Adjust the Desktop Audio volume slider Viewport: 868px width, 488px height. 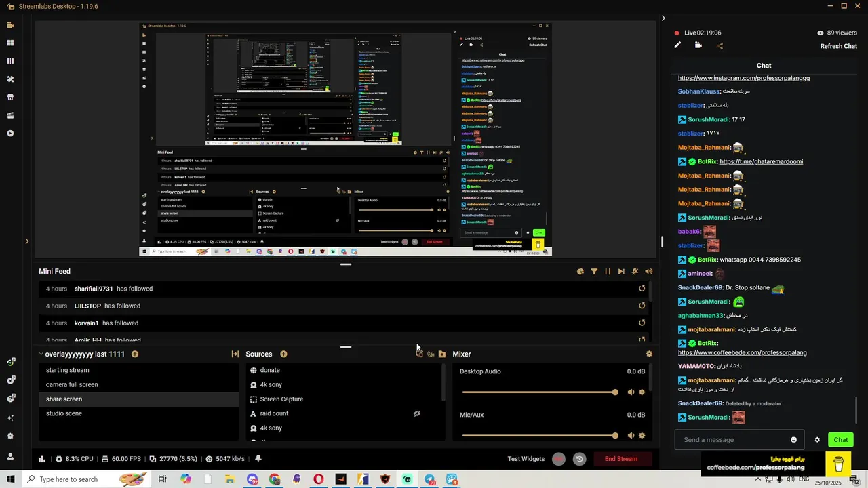coord(539,392)
